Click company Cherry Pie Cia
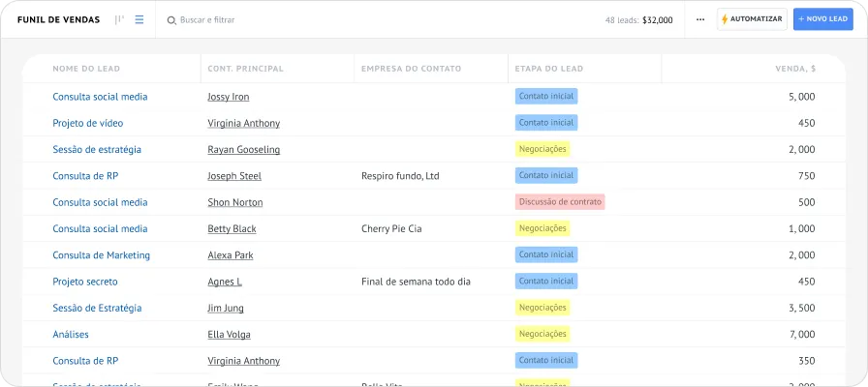The width and height of the screenshot is (868, 387). click(x=391, y=228)
